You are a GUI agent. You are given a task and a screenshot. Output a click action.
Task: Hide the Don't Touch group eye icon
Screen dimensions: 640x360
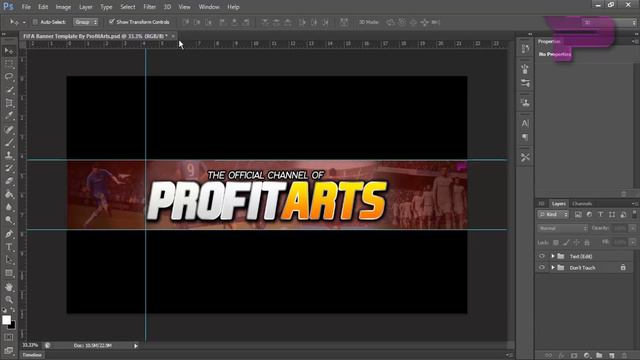pos(542,268)
